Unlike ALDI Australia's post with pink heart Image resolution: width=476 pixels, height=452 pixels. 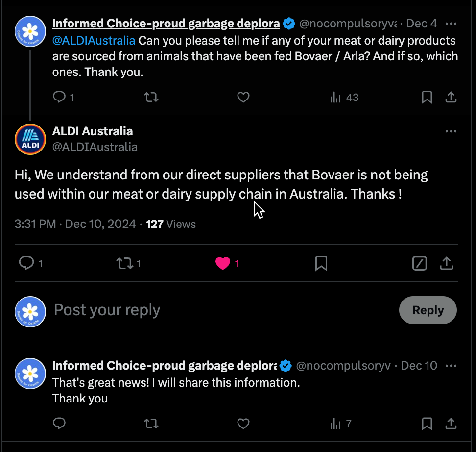coord(223,264)
